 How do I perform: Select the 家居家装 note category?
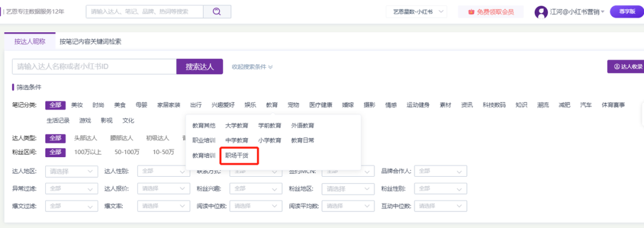pyautogui.click(x=169, y=105)
